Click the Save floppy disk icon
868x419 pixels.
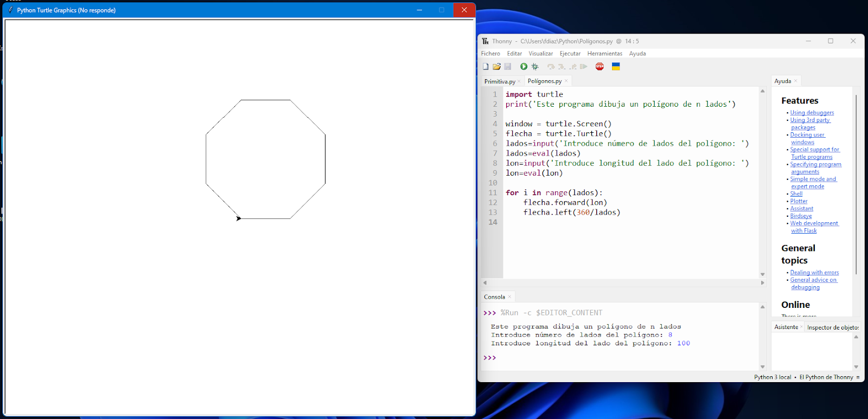point(508,67)
